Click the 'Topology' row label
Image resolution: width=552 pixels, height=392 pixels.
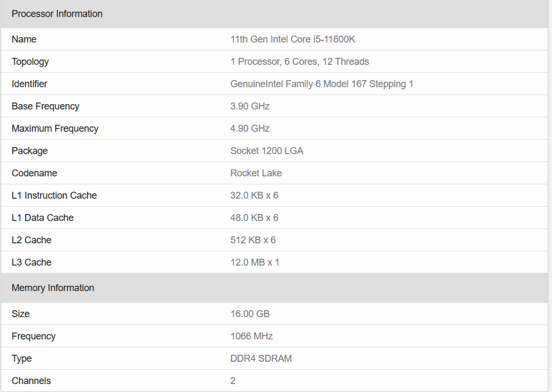(30, 62)
